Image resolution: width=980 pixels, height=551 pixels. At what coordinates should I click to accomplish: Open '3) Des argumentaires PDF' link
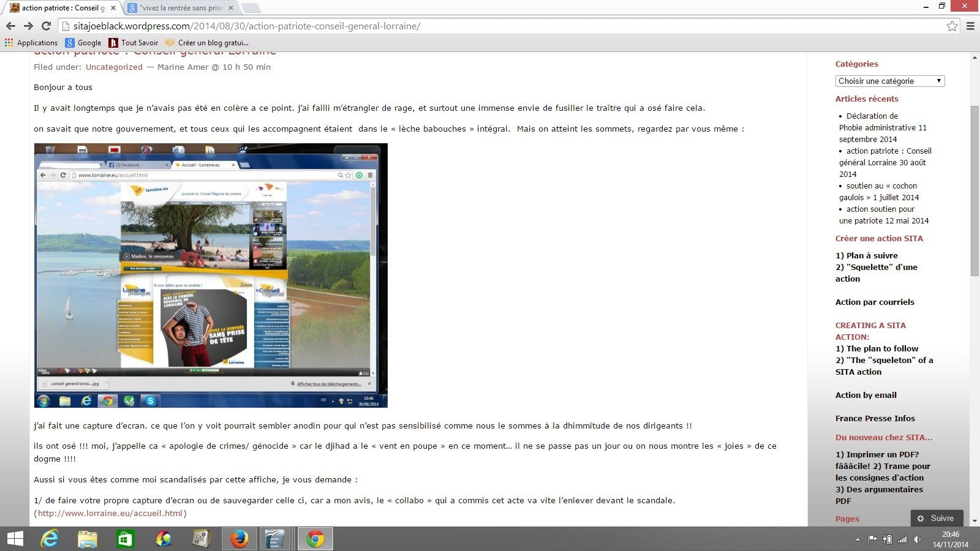tap(879, 495)
